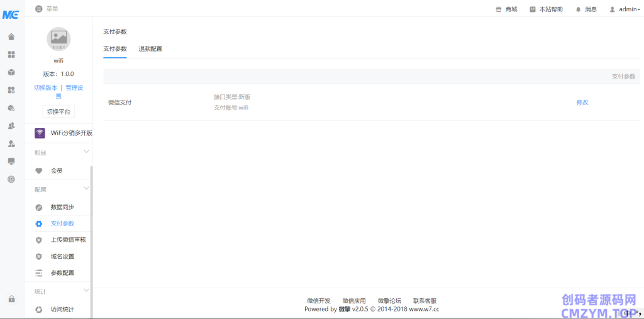This screenshot has width=644, height=319.
Task: Open 数据同步 in the sidebar
Action: pyautogui.click(x=62, y=207)
